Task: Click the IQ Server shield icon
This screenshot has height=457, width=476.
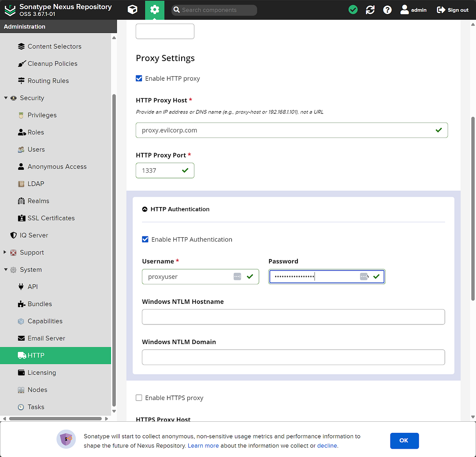Action: [13, 235]
